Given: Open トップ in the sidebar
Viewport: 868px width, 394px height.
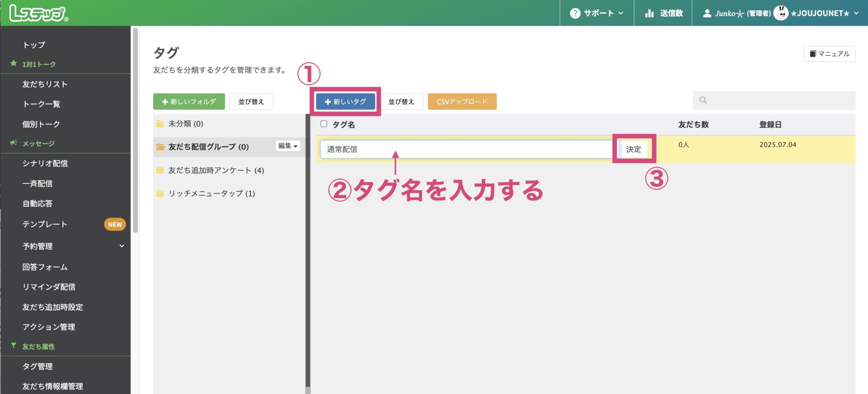Looking at the screenshot, I should 34,45.
